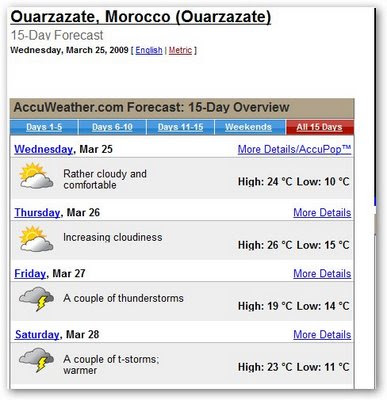
Task: Select the Days 11-15 tab
Action: pos(180,127)
